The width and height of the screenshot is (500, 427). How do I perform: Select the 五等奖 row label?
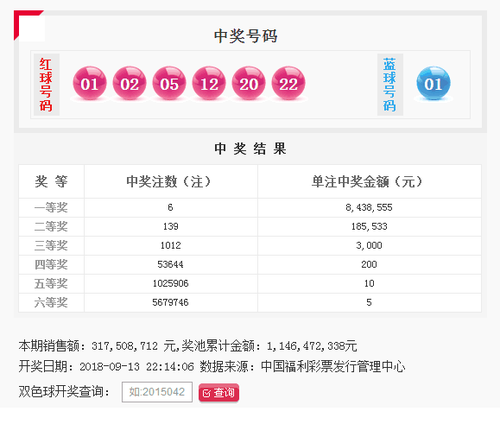pyautogui.click(x=51, y=284)
